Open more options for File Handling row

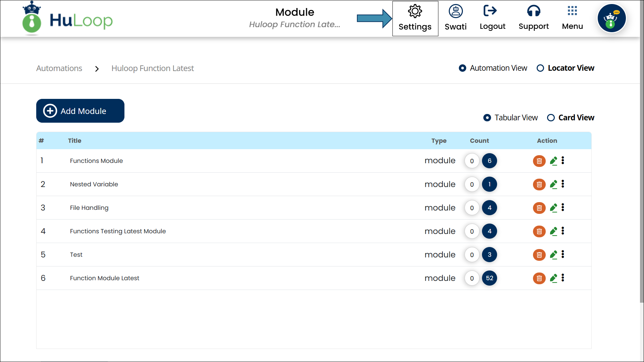coord(563,207)
